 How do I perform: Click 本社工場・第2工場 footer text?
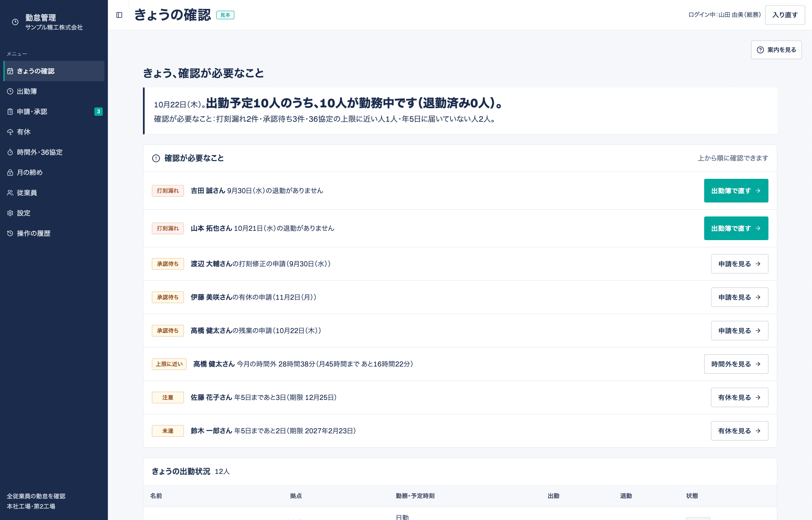tap(31, 506)
